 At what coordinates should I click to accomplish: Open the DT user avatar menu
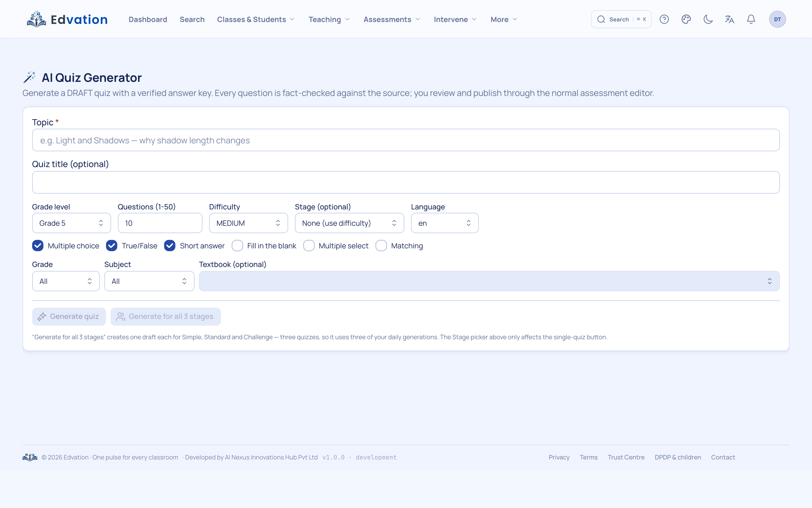pos(777,19)
